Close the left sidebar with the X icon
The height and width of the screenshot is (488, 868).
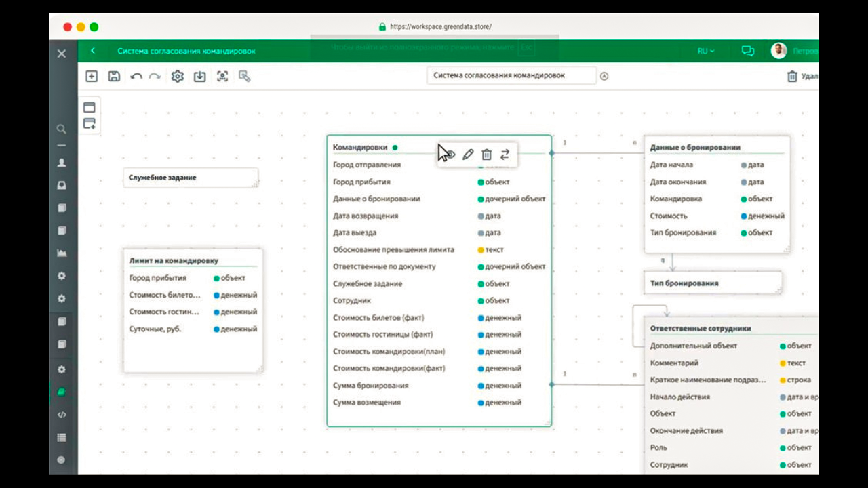pos(62,53)
